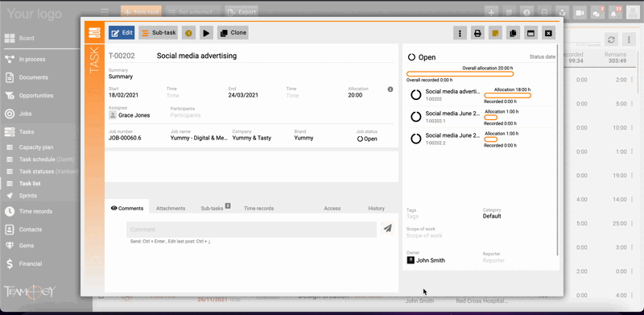Image resolution: width=644 pixels, height=315 pixels.
Task: Print the task using the printer icon in dialog
Action: pos(477,33)
